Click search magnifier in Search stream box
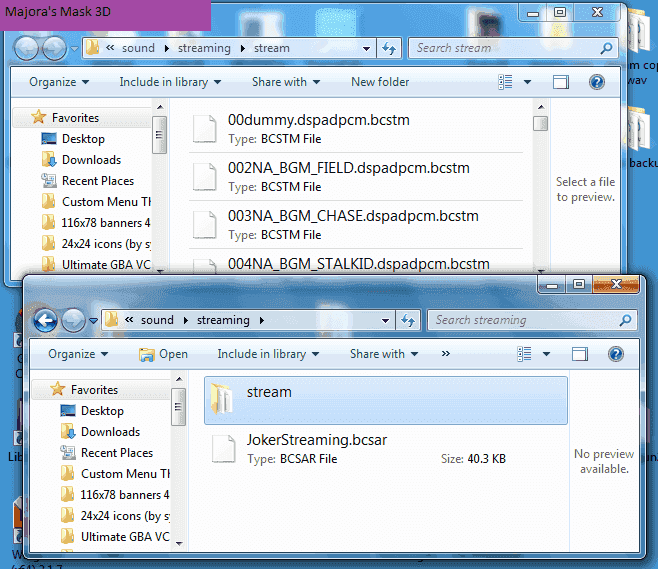 coord(606,48)
